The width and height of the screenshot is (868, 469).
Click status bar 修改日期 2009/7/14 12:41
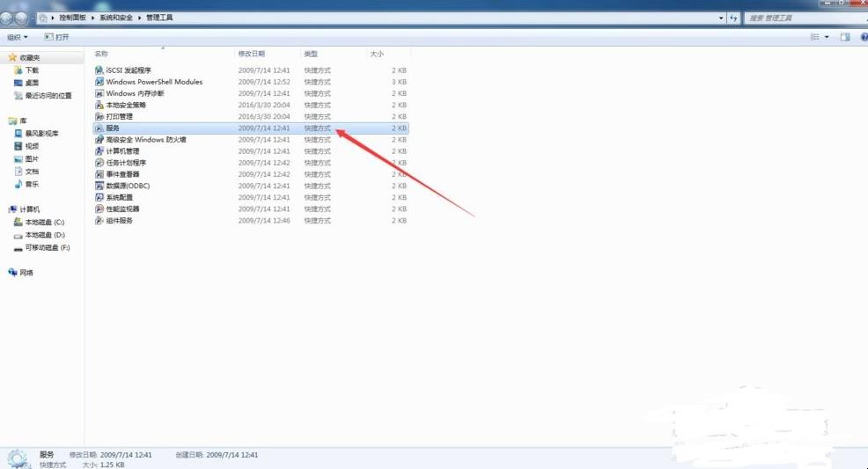tap(111, 455)
